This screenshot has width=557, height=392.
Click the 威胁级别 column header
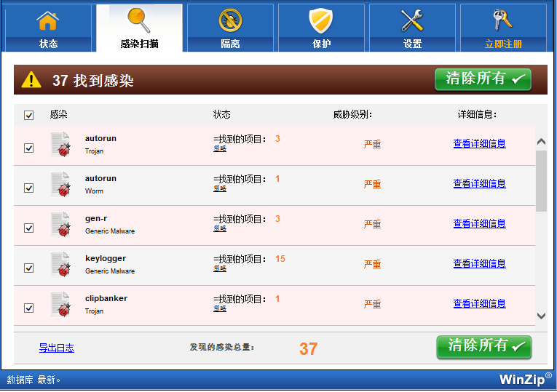coord(352,115)
